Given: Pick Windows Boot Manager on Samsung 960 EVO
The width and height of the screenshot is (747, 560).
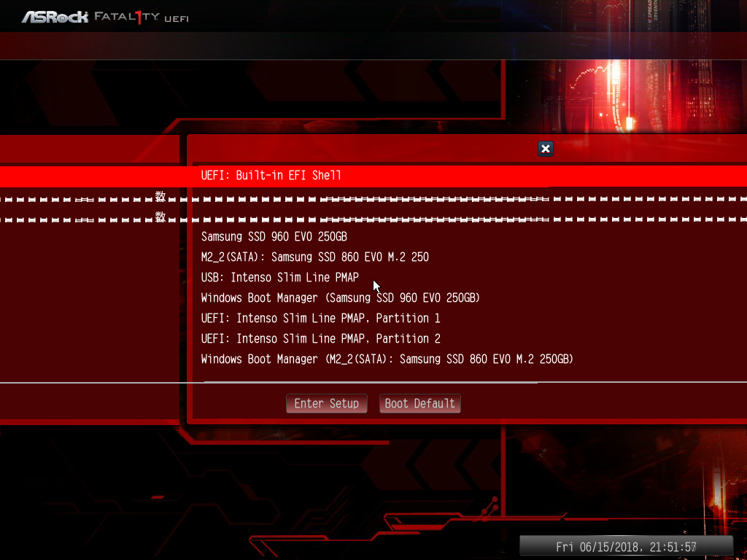Looking at the screenshot, I should 340,298.
